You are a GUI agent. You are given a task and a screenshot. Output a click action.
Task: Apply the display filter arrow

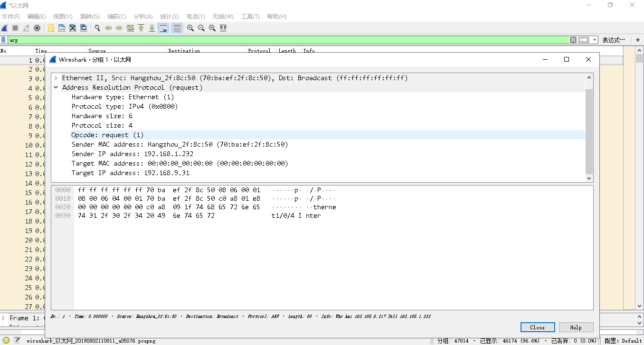click(584, 40)
